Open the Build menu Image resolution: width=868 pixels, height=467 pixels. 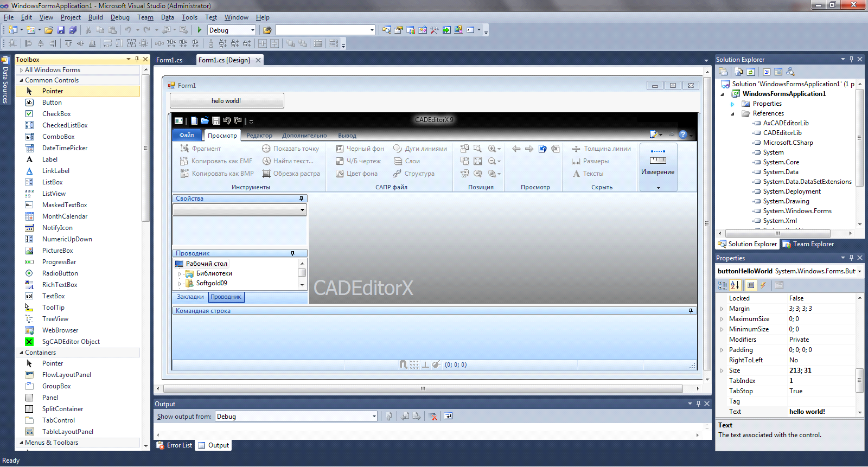(x=95, y=17)
